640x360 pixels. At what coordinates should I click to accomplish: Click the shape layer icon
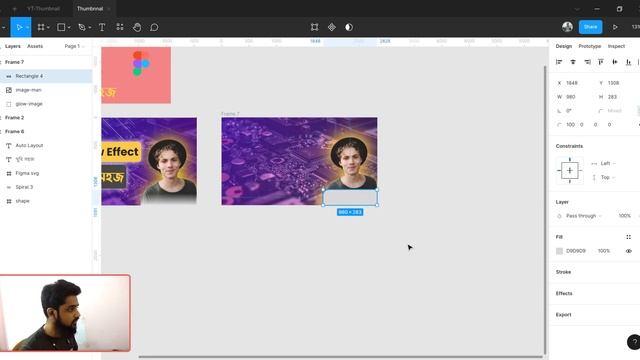coord(9,201)
